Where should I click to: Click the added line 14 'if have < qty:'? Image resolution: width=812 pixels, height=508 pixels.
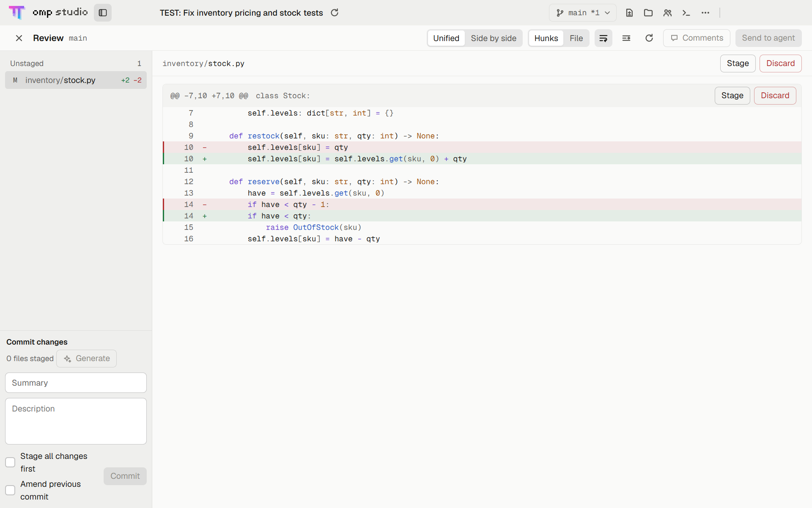[482, 216]
